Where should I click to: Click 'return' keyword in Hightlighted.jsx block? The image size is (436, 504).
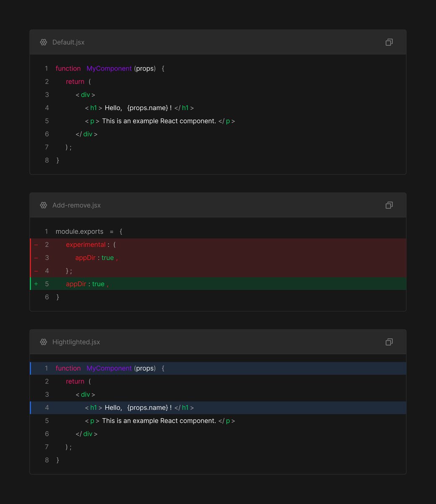(x=75, y=381)
